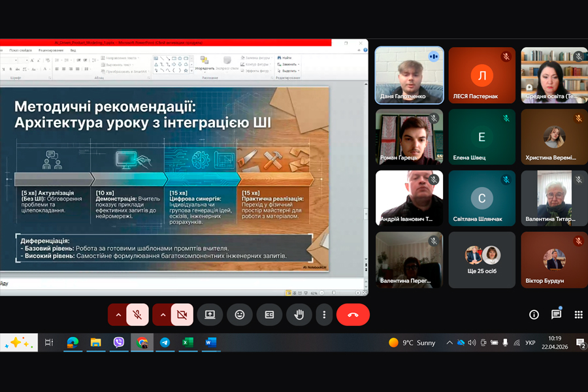This screenshot has width=588, height=392.
Task: Open Windows Copilot start icon on taskbar
Action: [19, 342]
